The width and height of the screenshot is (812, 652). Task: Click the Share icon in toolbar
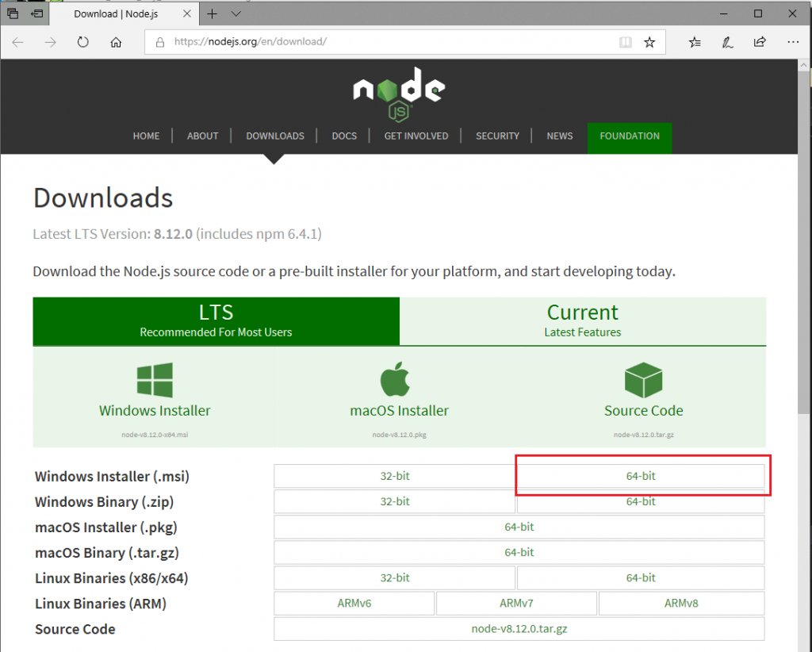760,42
